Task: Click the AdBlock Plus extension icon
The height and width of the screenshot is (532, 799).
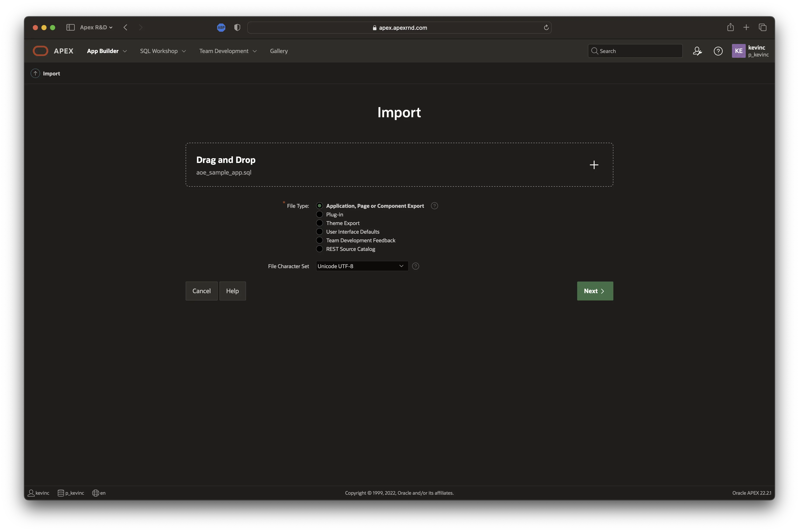Action: pyautogui.click(x=221, y=27)
